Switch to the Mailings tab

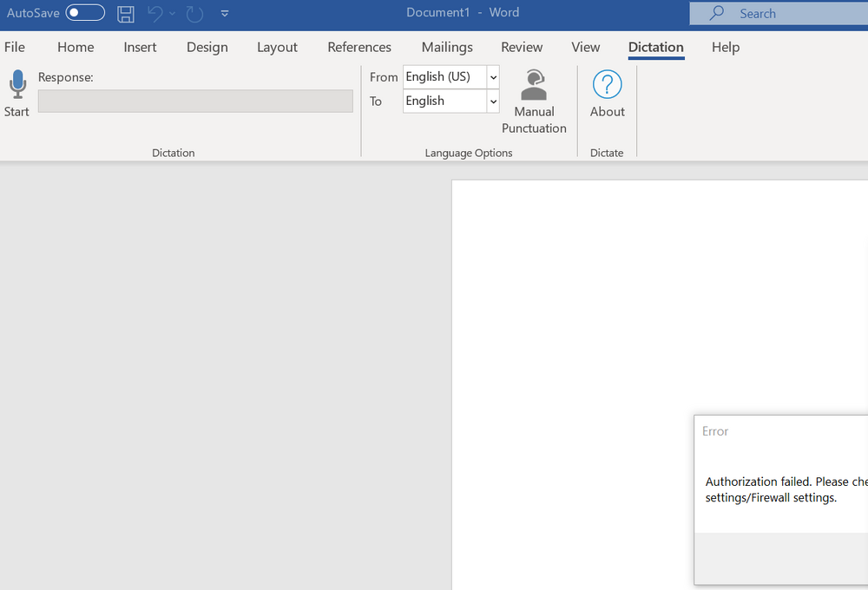[x=447, y=47]
